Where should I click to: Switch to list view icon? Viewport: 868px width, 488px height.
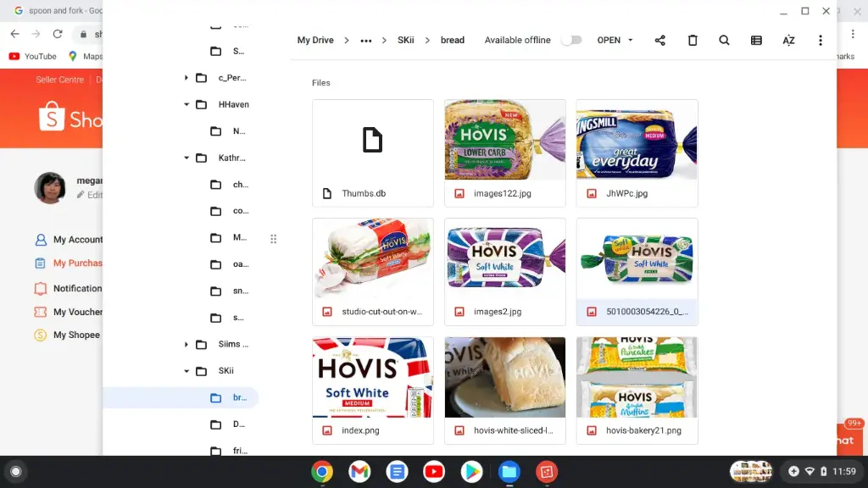pyautogui.click(x=756, y=41)
